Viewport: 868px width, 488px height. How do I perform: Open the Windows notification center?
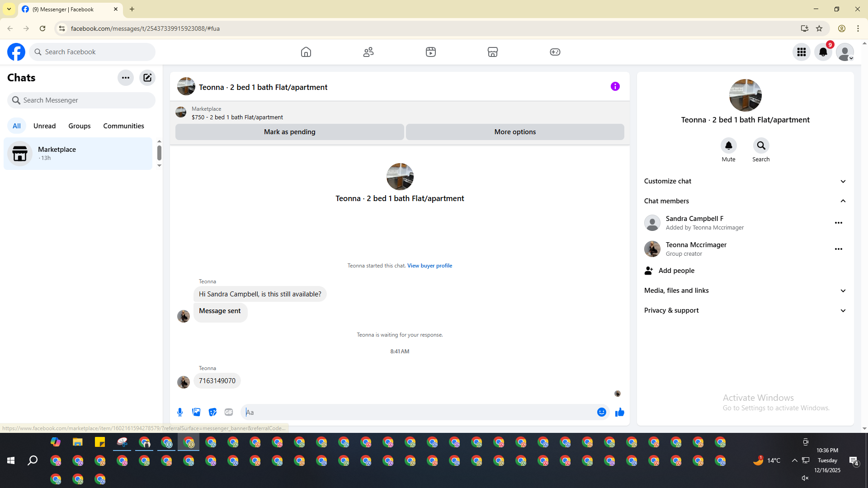click(x=854, y=460)
